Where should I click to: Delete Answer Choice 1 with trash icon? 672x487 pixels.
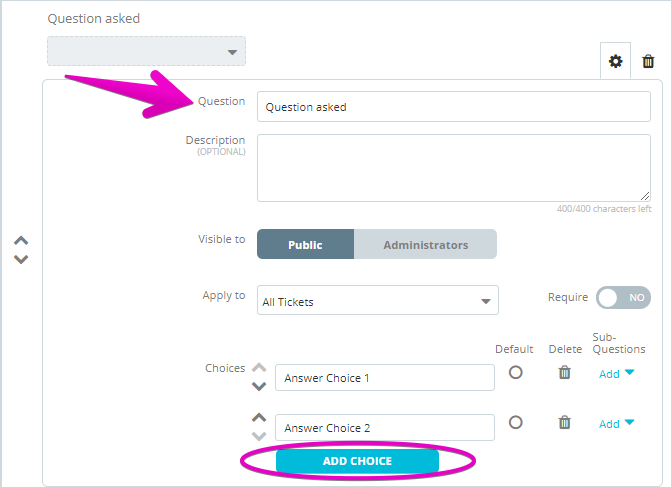[564, 372]
